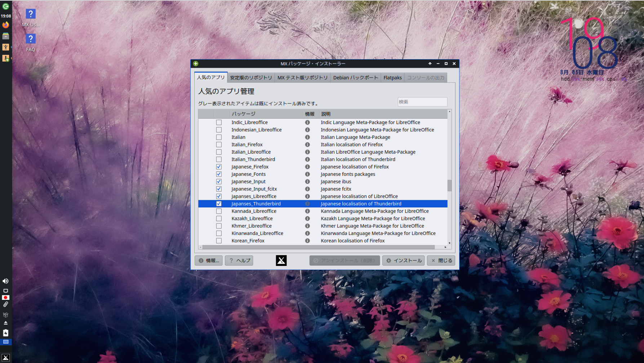The image size is (644, 363).
Task: Show info for Japanese_Input_fcitx package
Action: point(307,189)
